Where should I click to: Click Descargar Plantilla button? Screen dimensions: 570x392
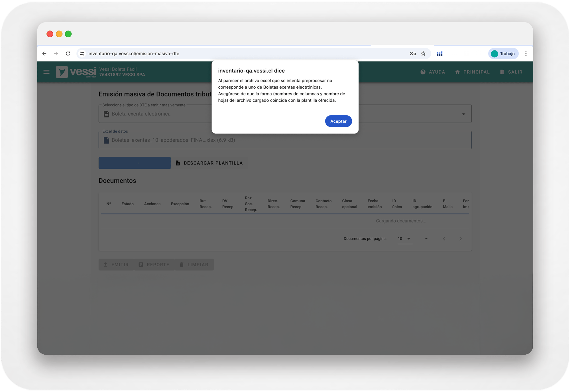pyautogui.click(x=209, y=163)
